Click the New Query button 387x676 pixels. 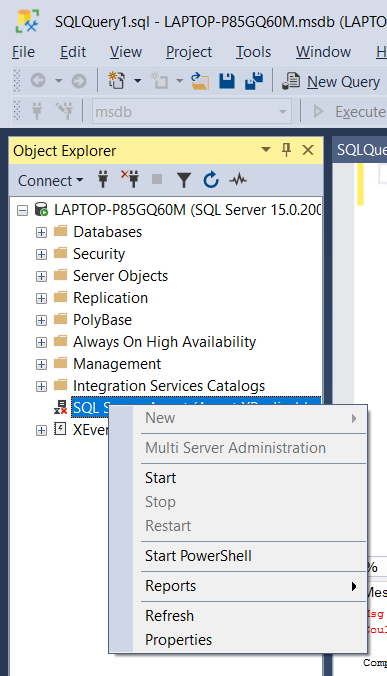(331, 81)
